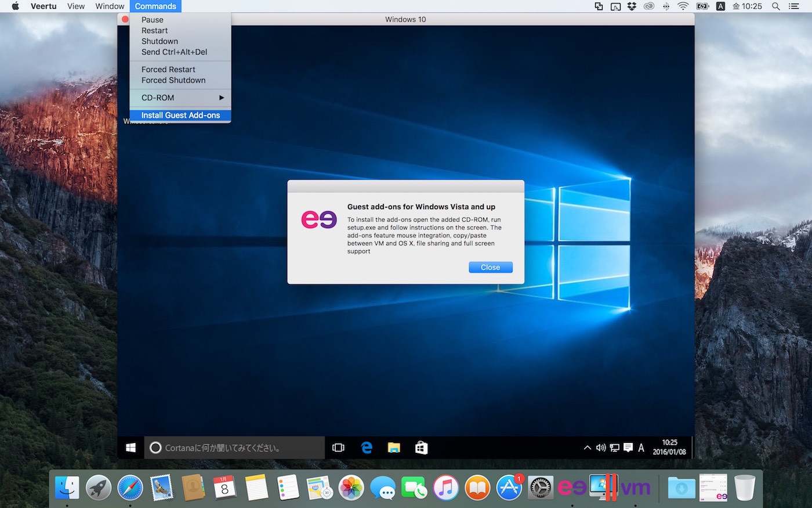This screenshot has height=508, width=812.
Task: Open the Bluetooth status menu
Action: pyautogui.click(x=666, y=6)
